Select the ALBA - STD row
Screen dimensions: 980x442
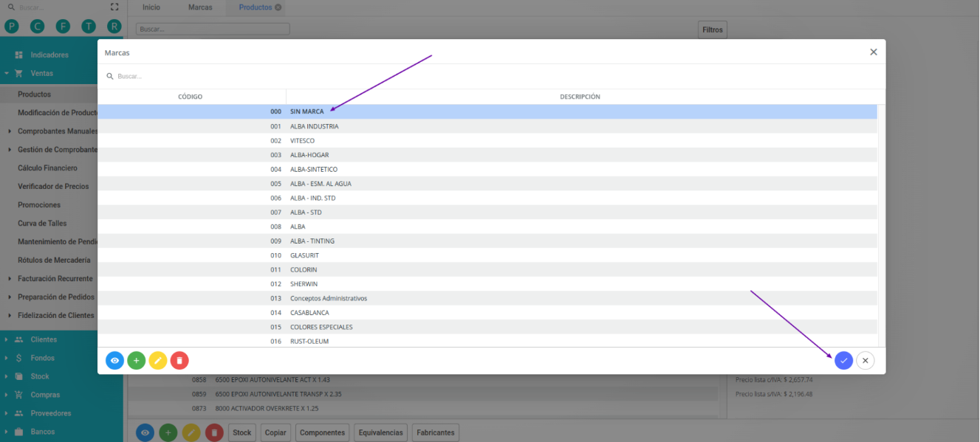[x=487, y=213]
